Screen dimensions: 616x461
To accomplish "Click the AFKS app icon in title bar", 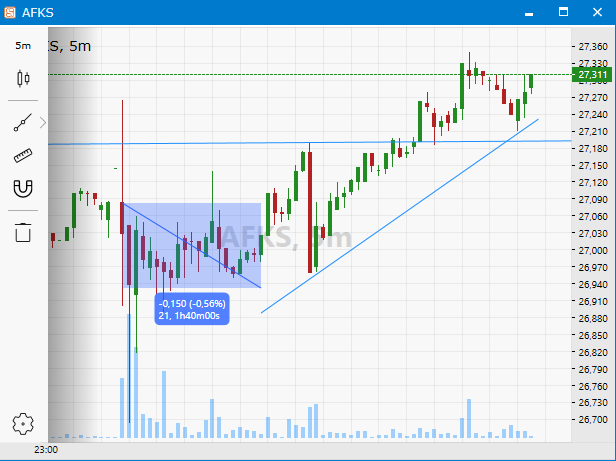I will [x=10, y=13].
